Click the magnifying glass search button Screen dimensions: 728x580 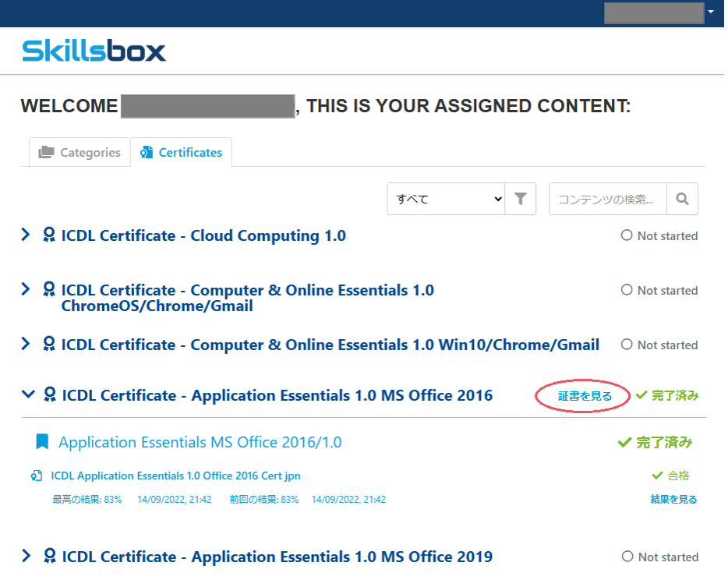(682, 199)
